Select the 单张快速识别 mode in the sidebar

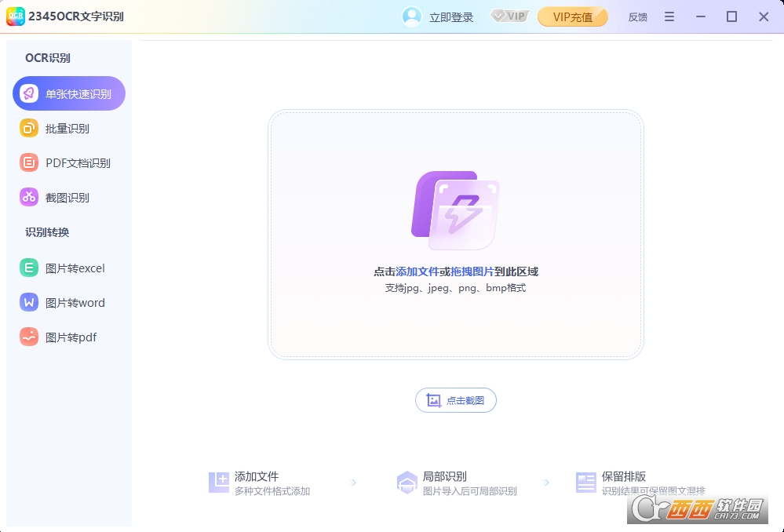point(68,93)
